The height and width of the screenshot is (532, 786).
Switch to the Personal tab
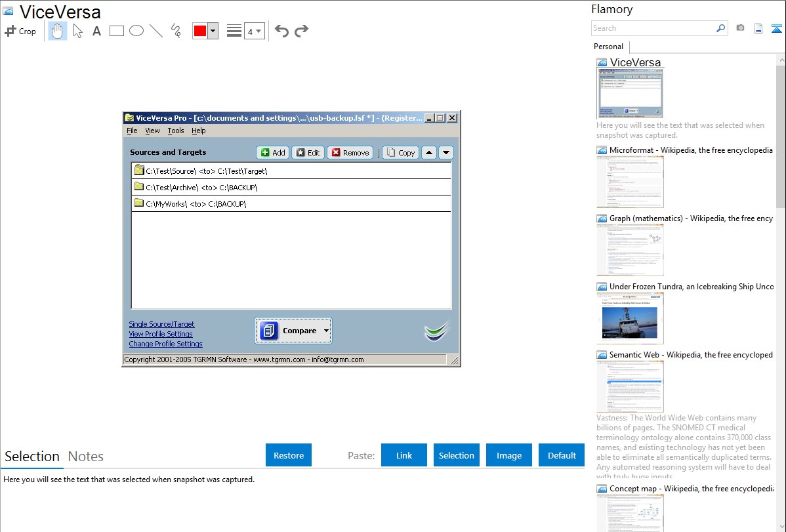tap(609, 46)
